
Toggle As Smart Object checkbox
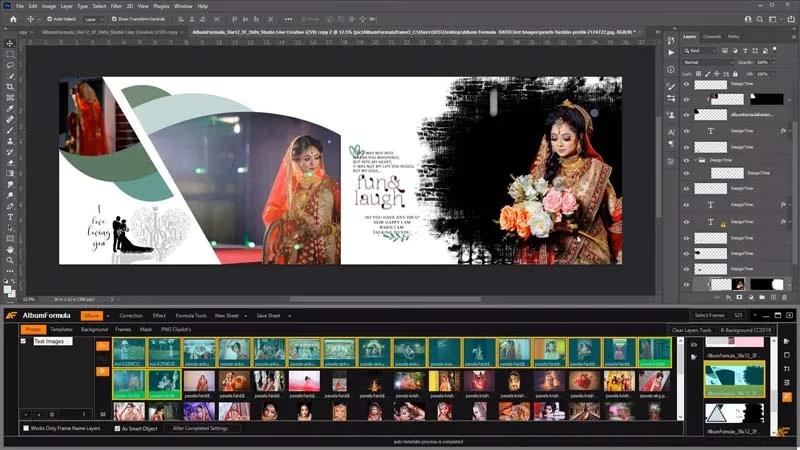[x=117, y=429]
